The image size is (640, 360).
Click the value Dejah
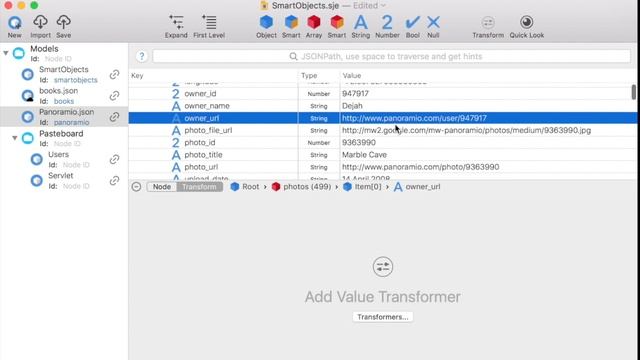coord(352,106)
